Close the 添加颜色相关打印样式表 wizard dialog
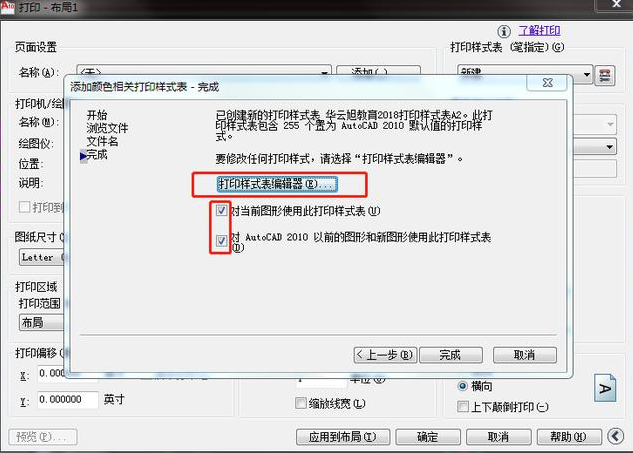Screen dimensions: 633x453 coord(547,82)
